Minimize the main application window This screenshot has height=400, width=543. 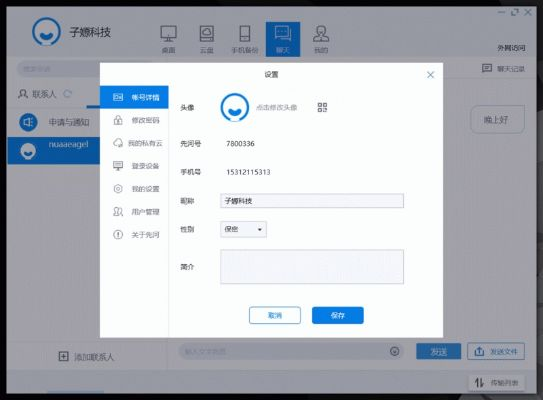[x=501, y=12]
